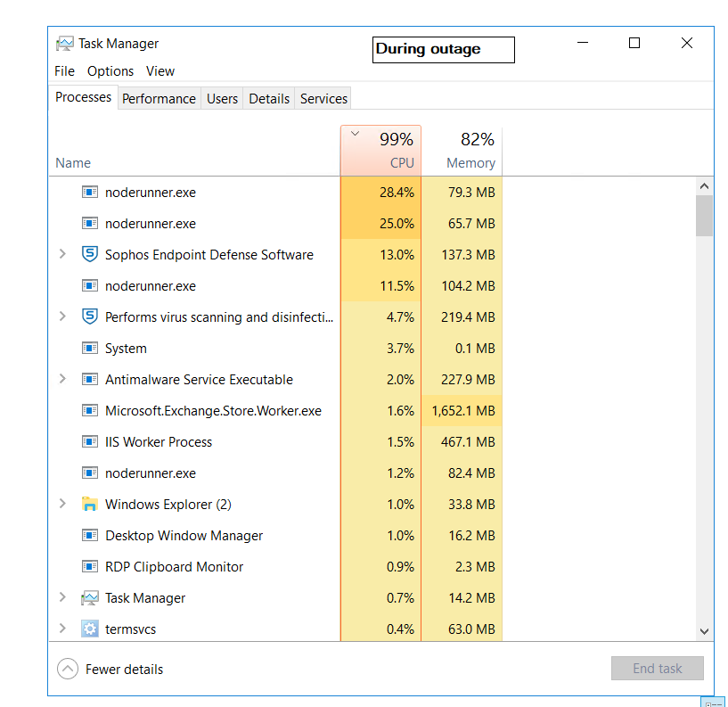Click the RDP Clipboard Monitor icon
Image resolution: width=728 pixels, height=707 pixels.
pyautogui.click(x=90, y=566)
